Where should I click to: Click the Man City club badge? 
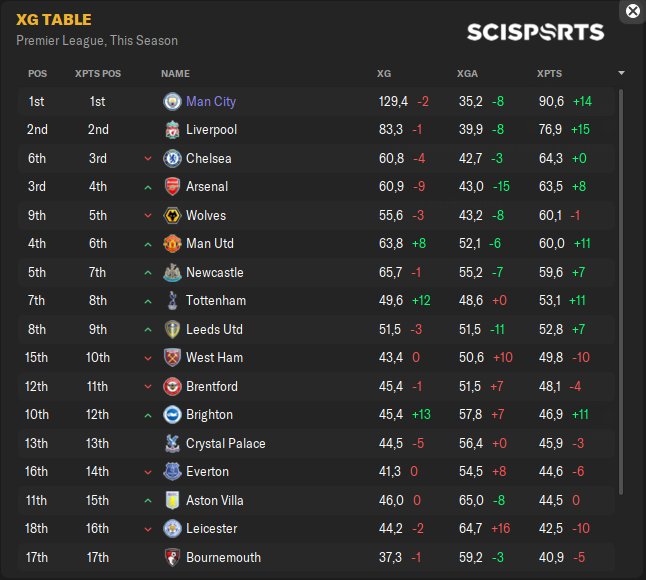(x=172, y=101)
